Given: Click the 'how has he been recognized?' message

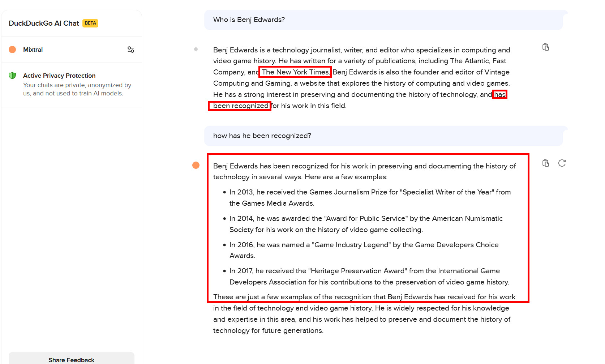Looking at the screenshot, I should 383,136.
